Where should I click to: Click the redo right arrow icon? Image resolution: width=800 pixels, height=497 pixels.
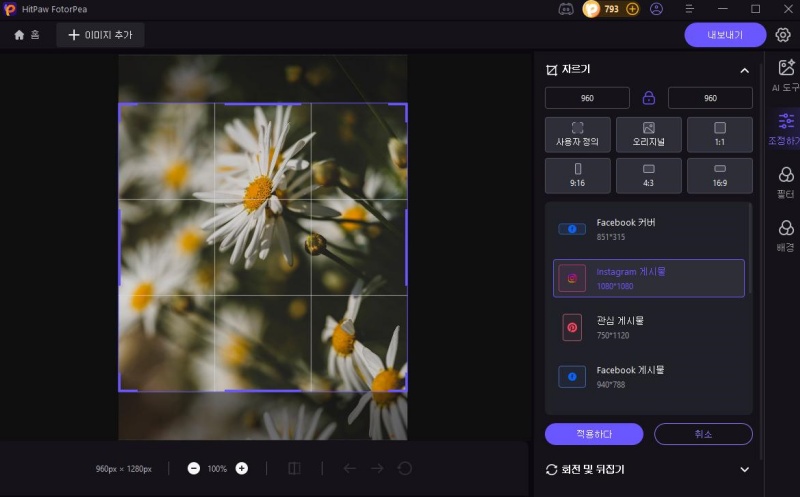377,468
